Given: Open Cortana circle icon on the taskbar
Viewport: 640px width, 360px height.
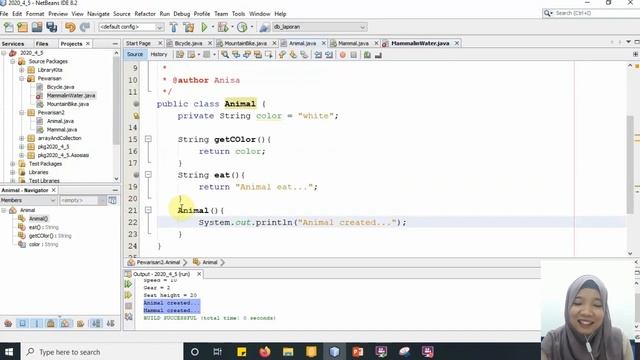Looking at the screenshot, I should (195, 352).
